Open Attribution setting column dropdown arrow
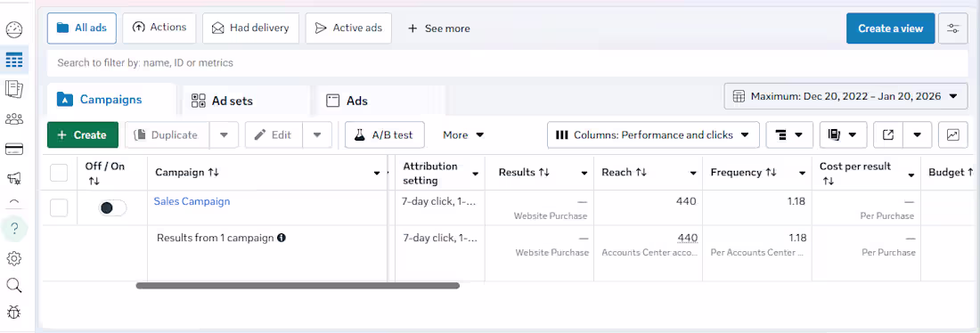 point(476,173)
